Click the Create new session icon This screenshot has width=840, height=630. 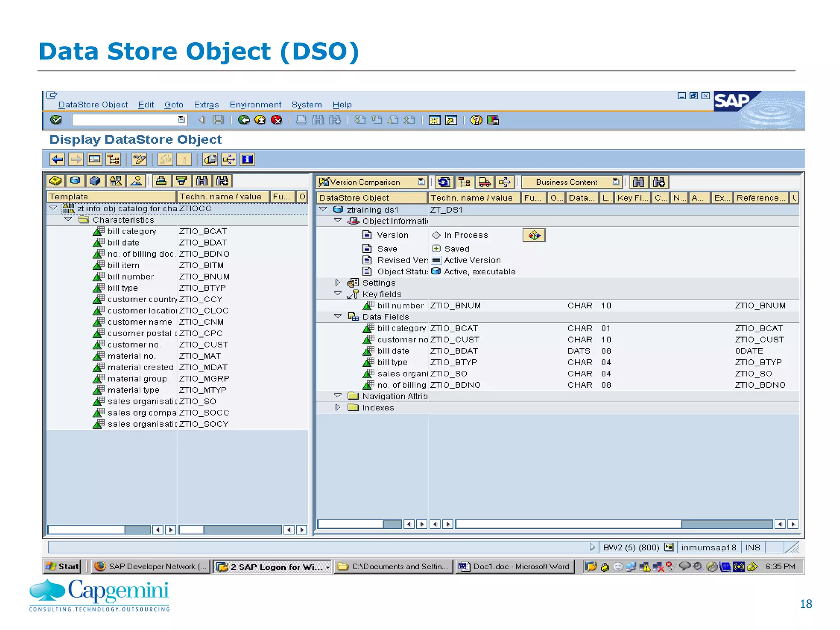(434, 120)
